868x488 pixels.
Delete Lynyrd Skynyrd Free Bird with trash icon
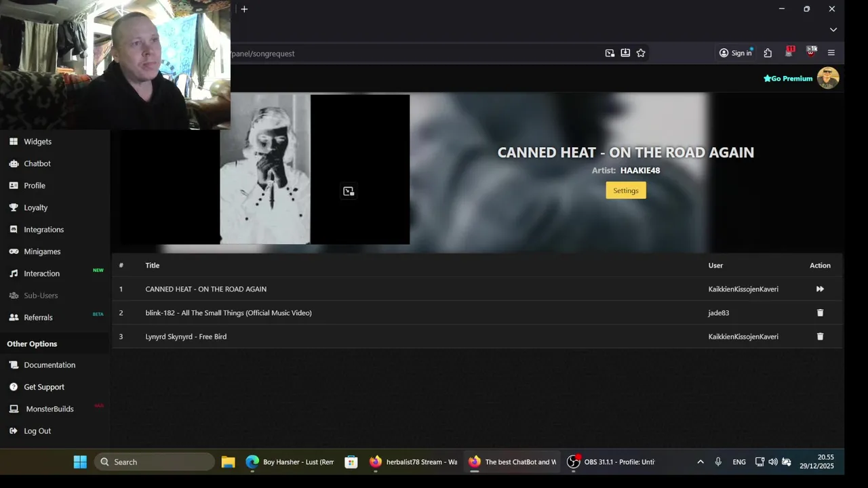pyautogui.click(x=820, y=336)
